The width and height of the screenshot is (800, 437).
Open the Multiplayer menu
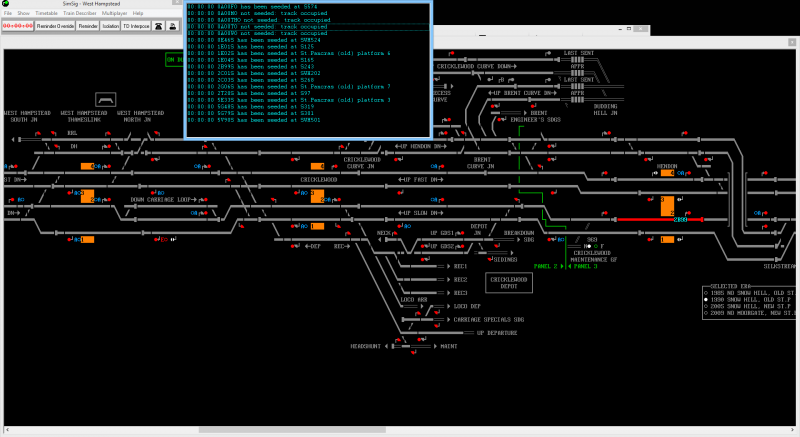tap(115, 13)
